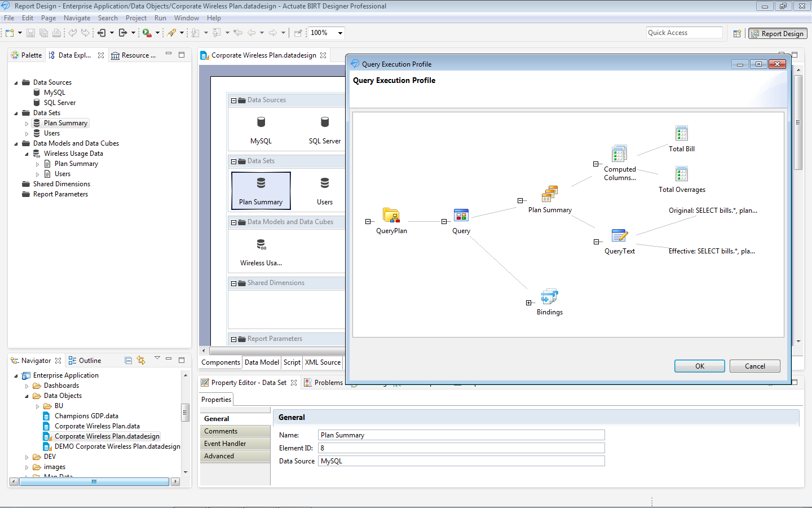Image resolution: width=812 pixels, height=508 pixels.
Task: Open the File menu
Action: coord(9,18)
